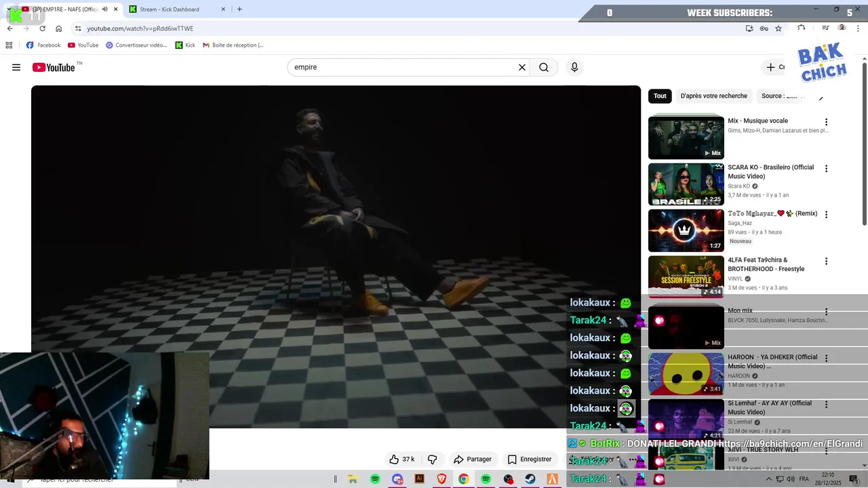Expand the tab search dropdown arrow
868x488 pixels.
[x=8, y=9]
